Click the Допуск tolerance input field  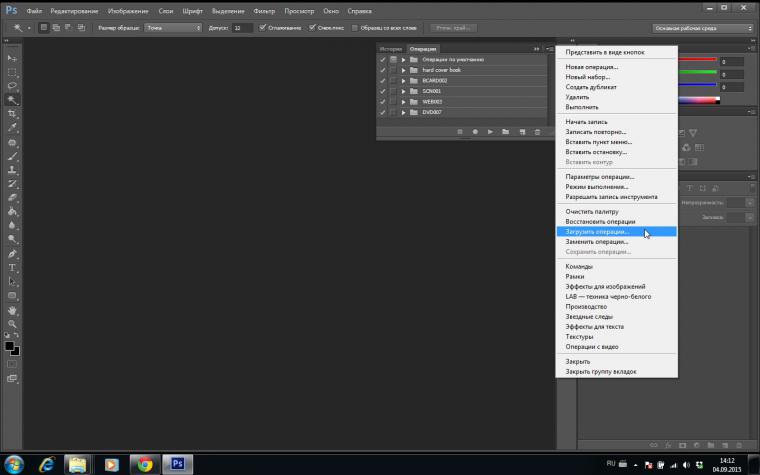click(242, 28)
